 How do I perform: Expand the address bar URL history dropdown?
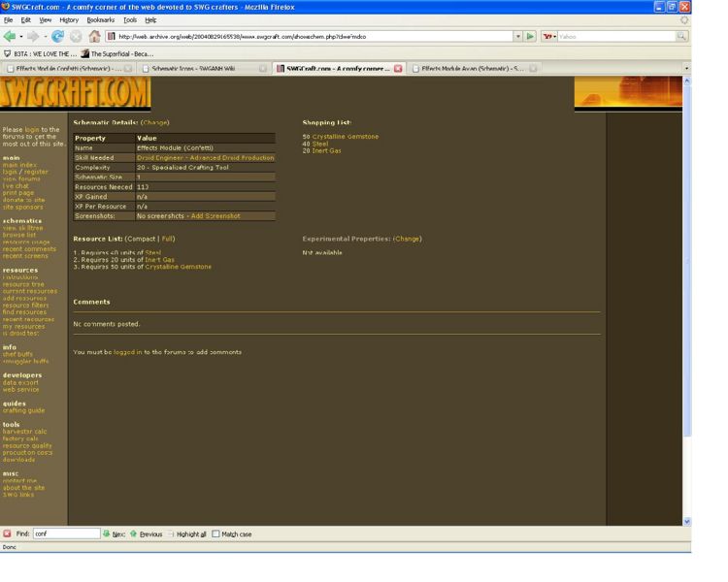pos(517,36)
